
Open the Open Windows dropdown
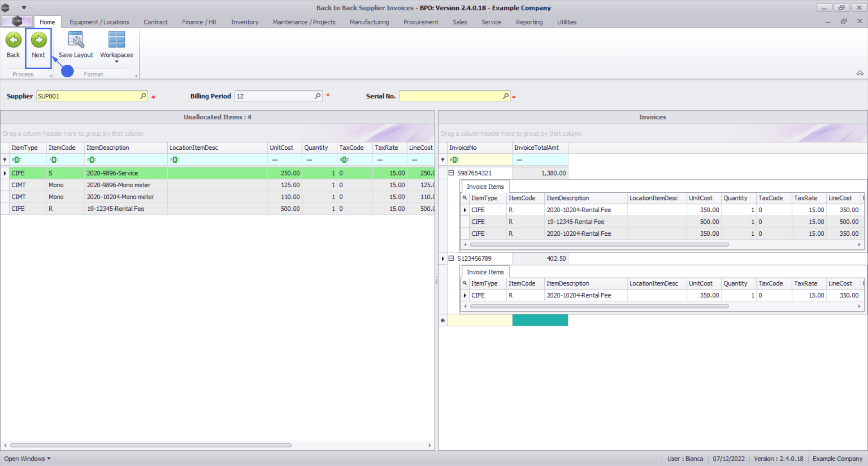[27, 458]
